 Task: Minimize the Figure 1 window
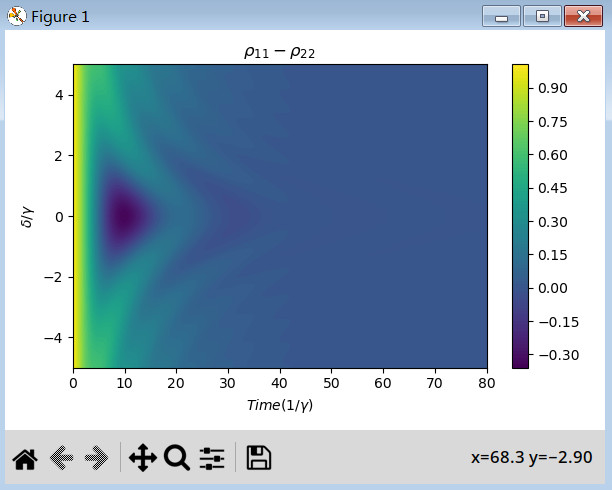coord(500,16)
